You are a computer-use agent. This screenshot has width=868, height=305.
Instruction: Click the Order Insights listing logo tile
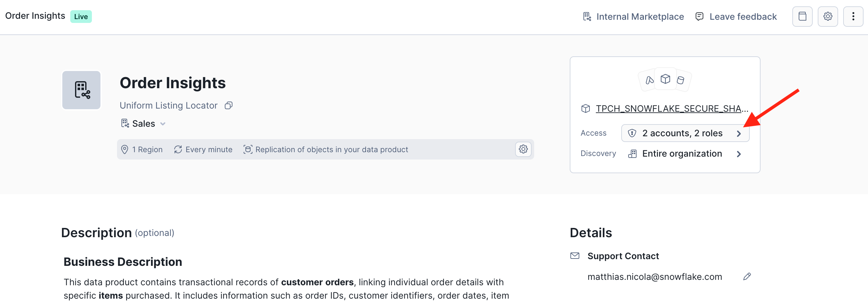pos(81,90)
